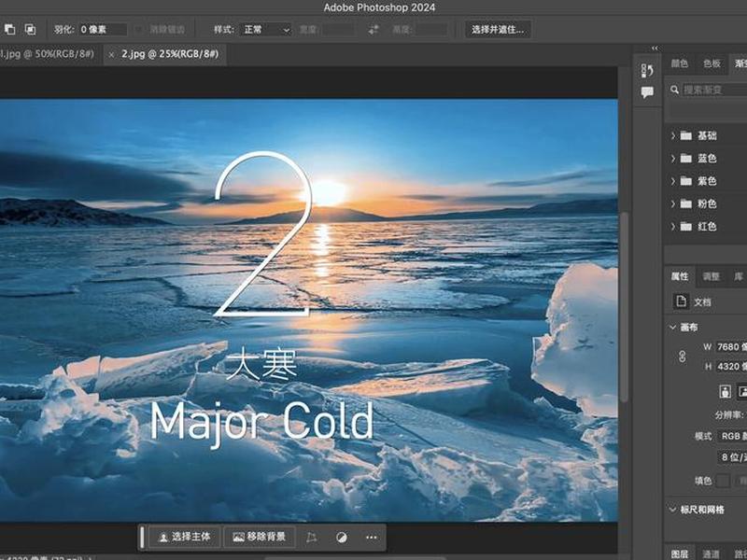Screen dimensions: 747x560
Task: Click the 搜索渐变 search field
Action: pos(714,90)
